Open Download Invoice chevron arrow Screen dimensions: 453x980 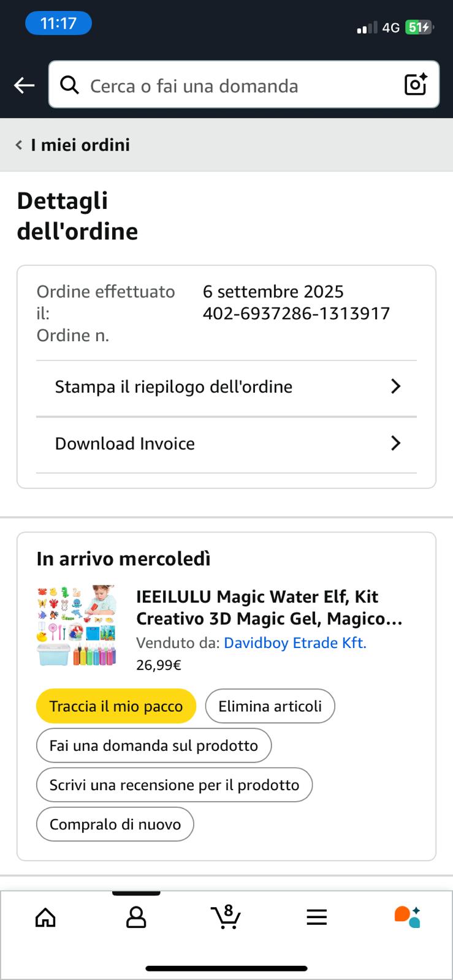(x=396, y=443)
